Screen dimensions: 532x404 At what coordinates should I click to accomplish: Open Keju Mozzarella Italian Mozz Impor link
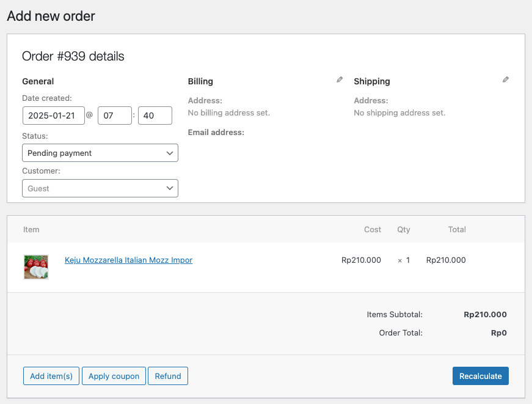tap(128, 260)
